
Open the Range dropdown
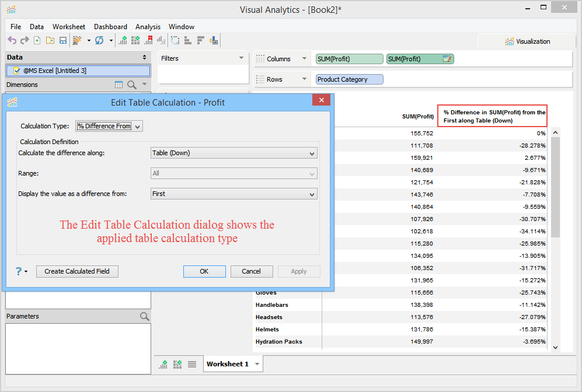[x=234, y=173]
